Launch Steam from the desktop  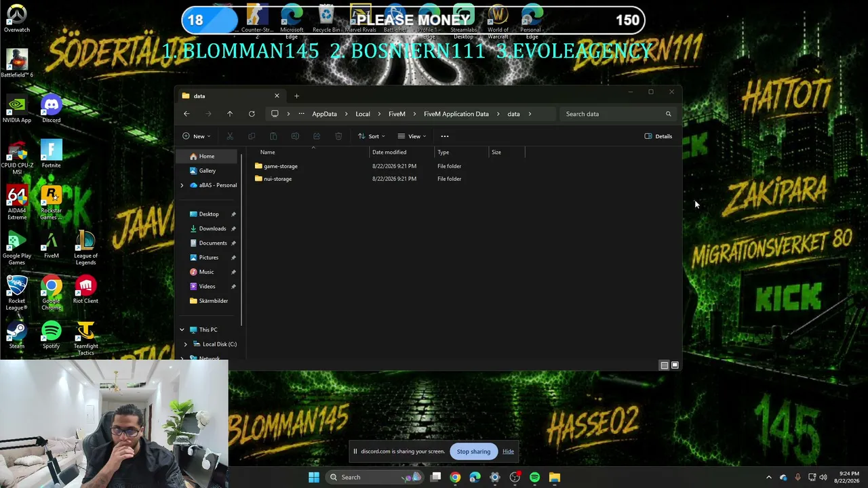pos(17,335)
